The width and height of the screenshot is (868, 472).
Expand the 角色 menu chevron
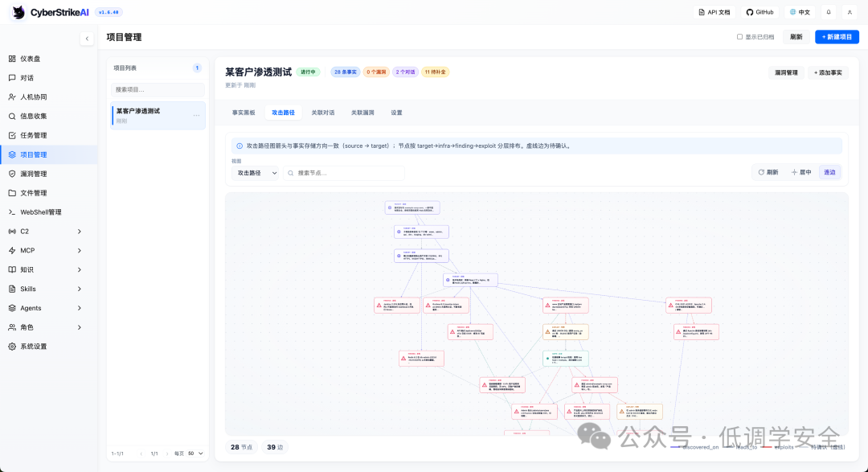click(79, 327)
